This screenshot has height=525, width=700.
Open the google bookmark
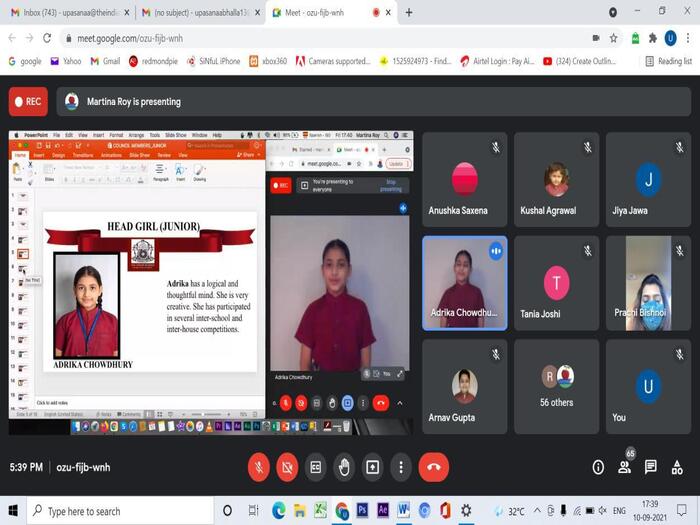pos(25,61)
